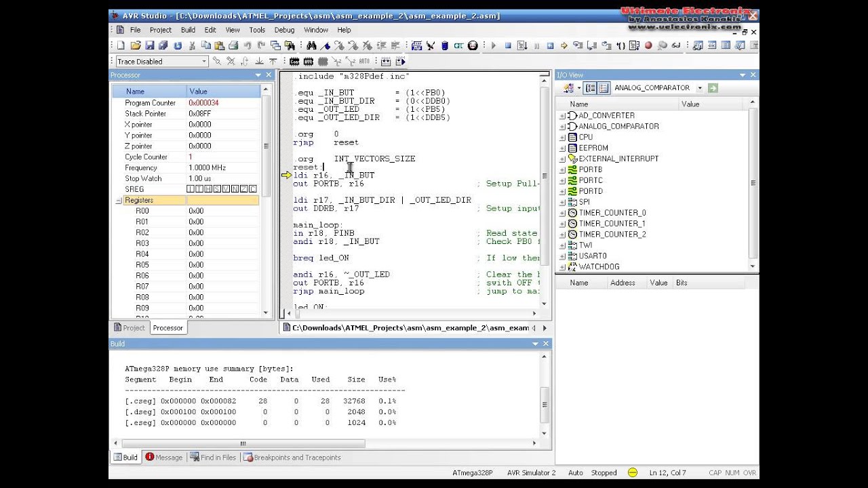Expand the PORTB tree node
This screenshot has height=488, width=868.
coord(562,169)
